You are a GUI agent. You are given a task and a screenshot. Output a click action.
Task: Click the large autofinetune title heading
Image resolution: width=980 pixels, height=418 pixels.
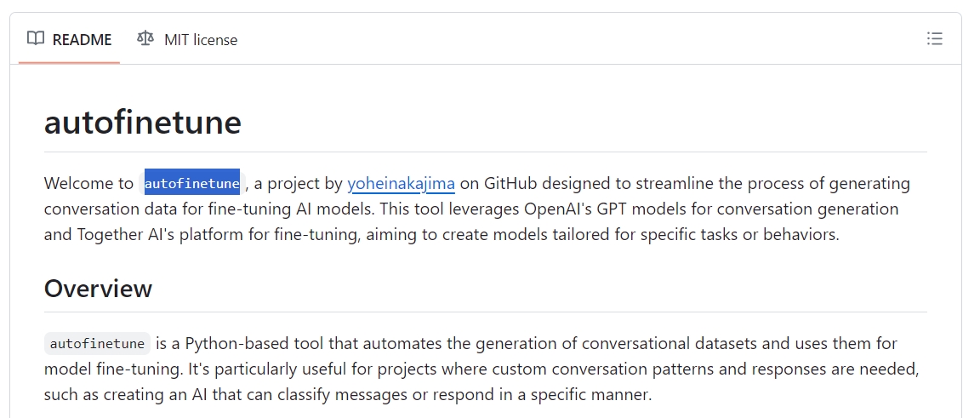coord(142,123)
